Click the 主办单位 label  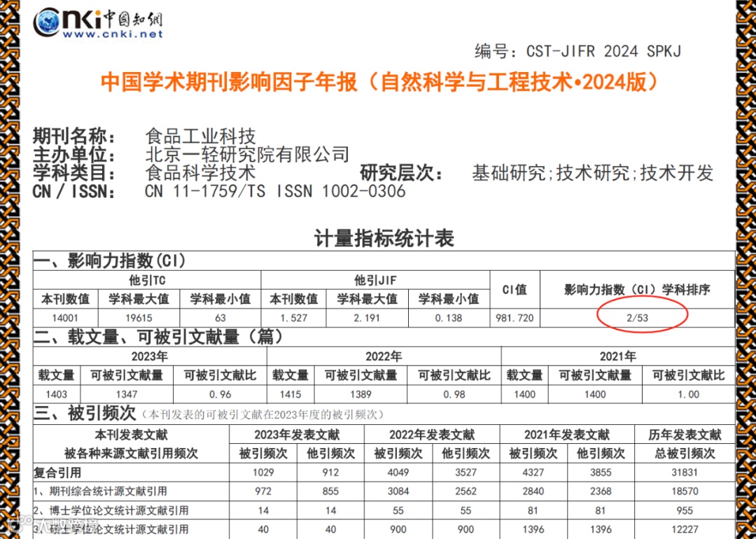73,155
